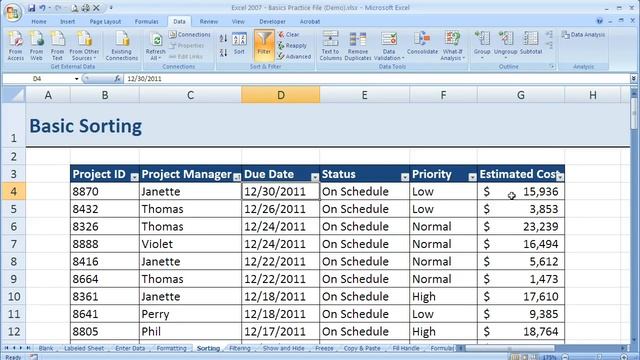Image resolution: width=640 pixels, height=360 pixels.
Task: Click in the formula bar
Action: (376, 78)
